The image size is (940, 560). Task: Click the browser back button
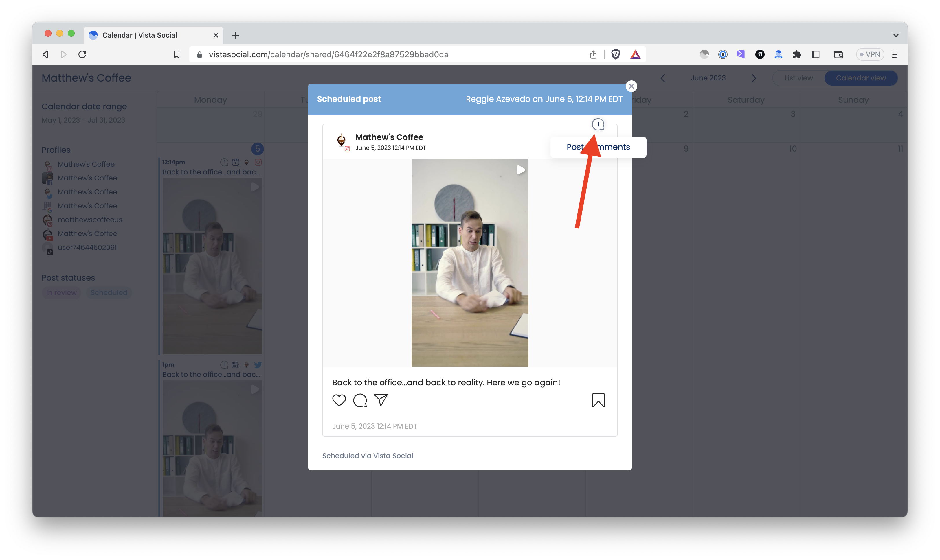coord(46,54)
